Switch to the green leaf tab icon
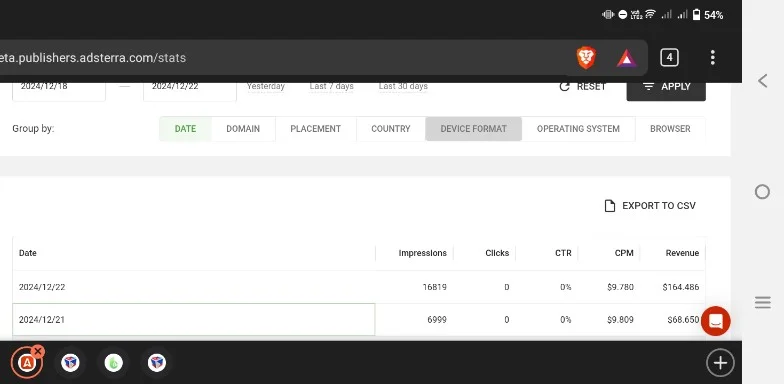Screen dimensions: 784x384 pyautogui.click(x=114, y=362)
